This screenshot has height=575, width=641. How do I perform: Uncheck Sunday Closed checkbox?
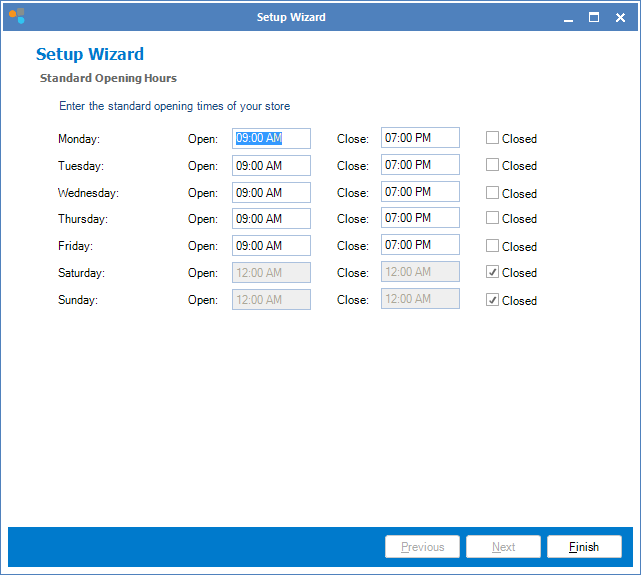click(492, 299)
